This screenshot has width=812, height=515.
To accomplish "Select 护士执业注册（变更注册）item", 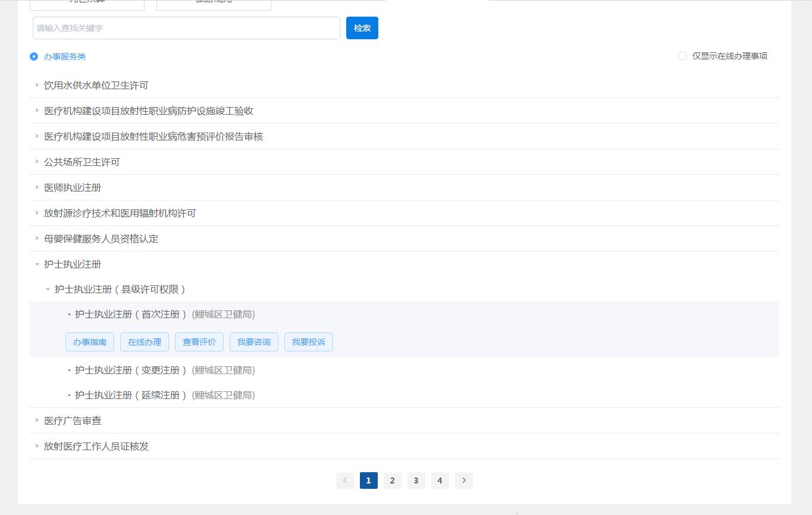I will (127, 370).
